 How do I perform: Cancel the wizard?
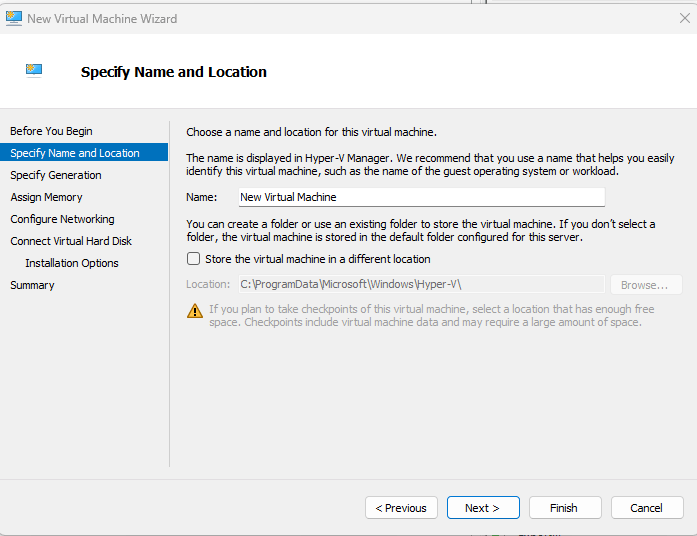coord(647,508)
